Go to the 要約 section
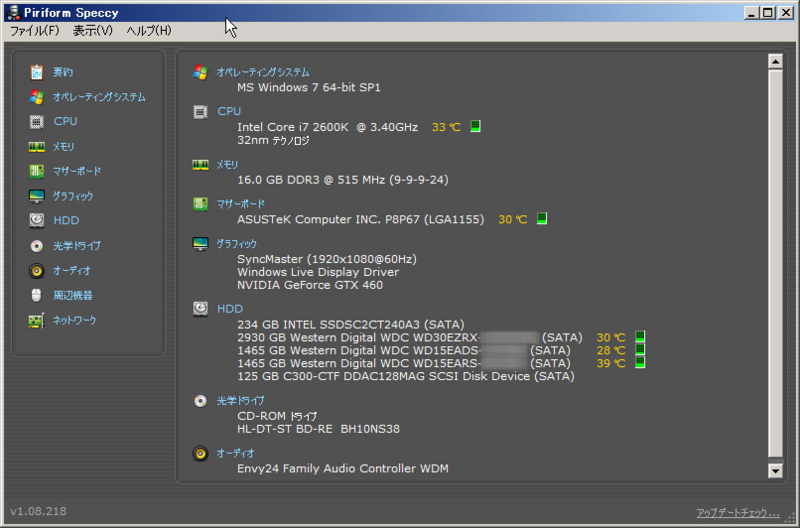800x528 pixels. click(x=63, y=72)
